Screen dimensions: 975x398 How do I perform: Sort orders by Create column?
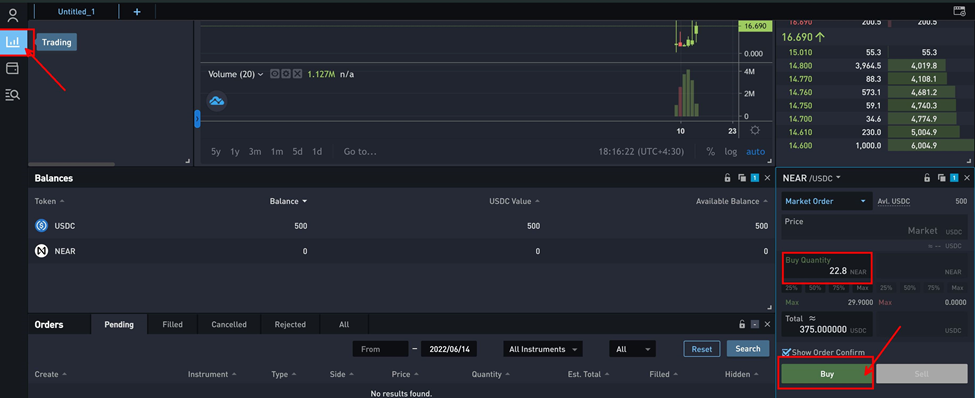pyautogui.click(x=50, y=374)
